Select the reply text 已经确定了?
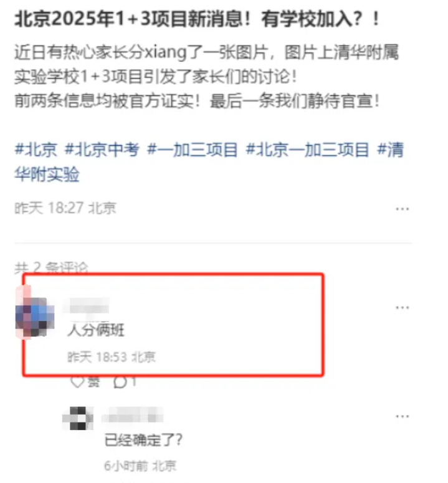 click(x=143, y=439)
